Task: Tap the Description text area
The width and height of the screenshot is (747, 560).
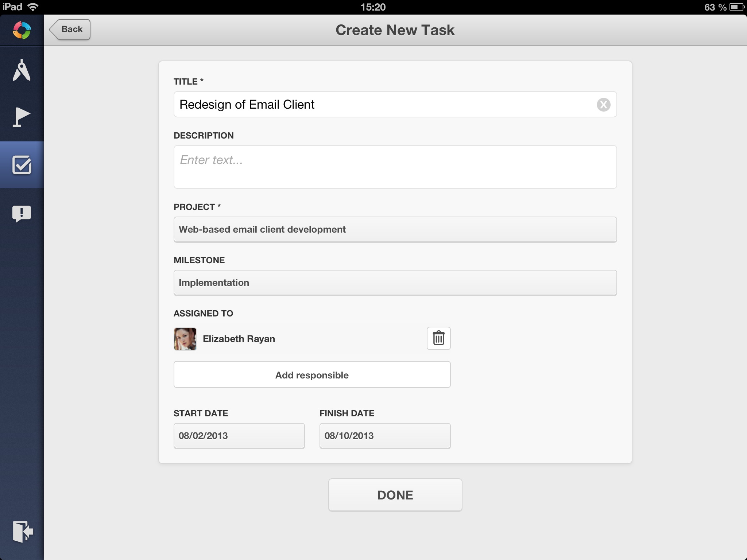Action: (395, 167)
